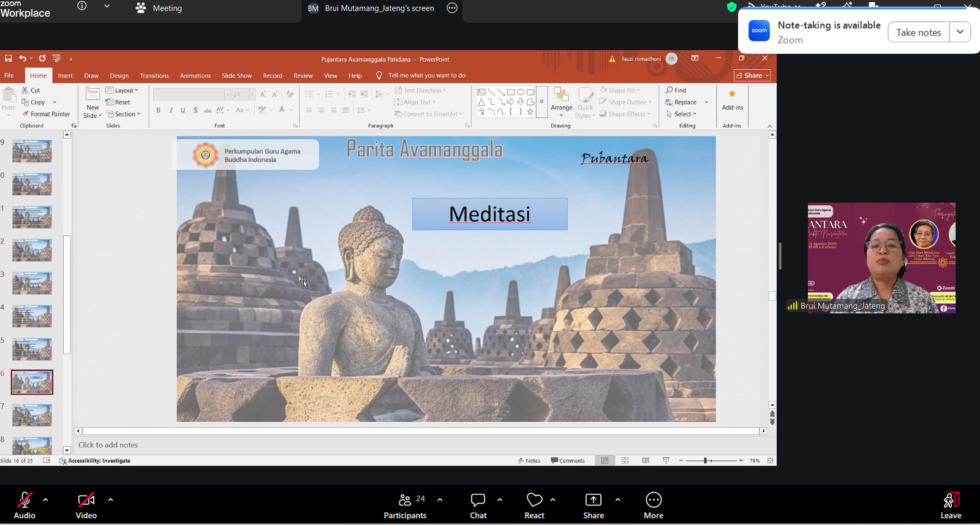Collapse the PowerPoint ribbon
Screen dimensions: 980x525
click(770, 126)
